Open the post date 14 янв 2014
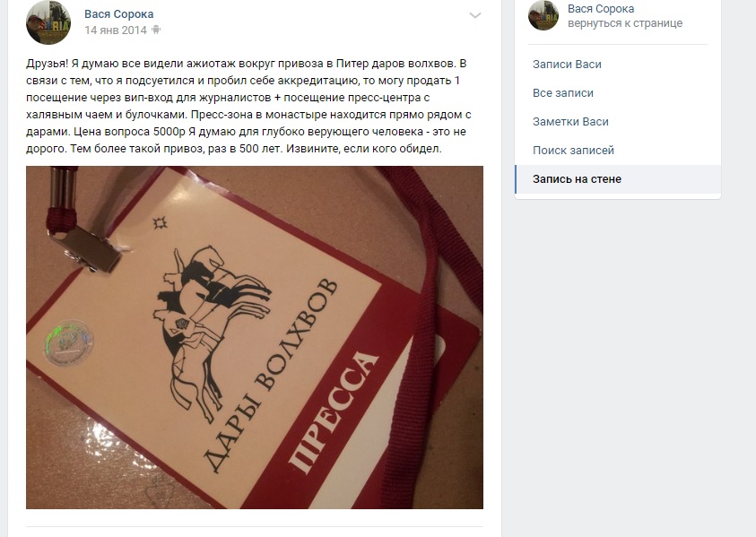Image resolution: width=756 pixels, height=537 pixels. 116,30
